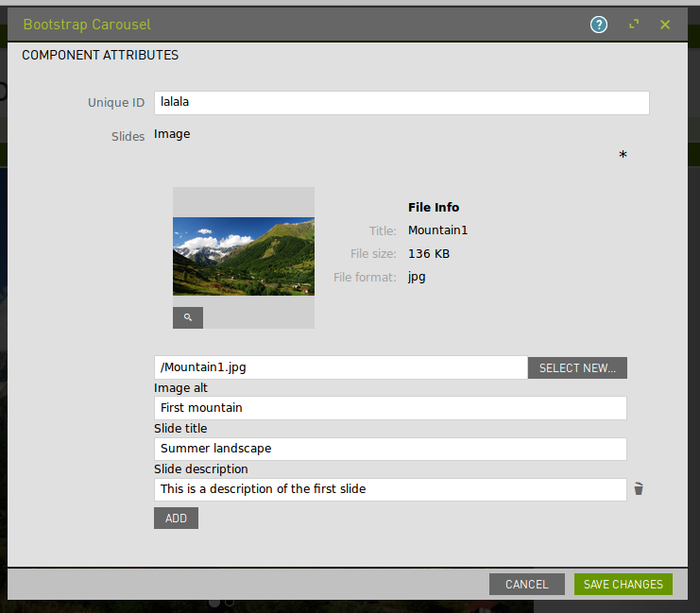Click the magnifier preview icon under image

tap(188, 317)
